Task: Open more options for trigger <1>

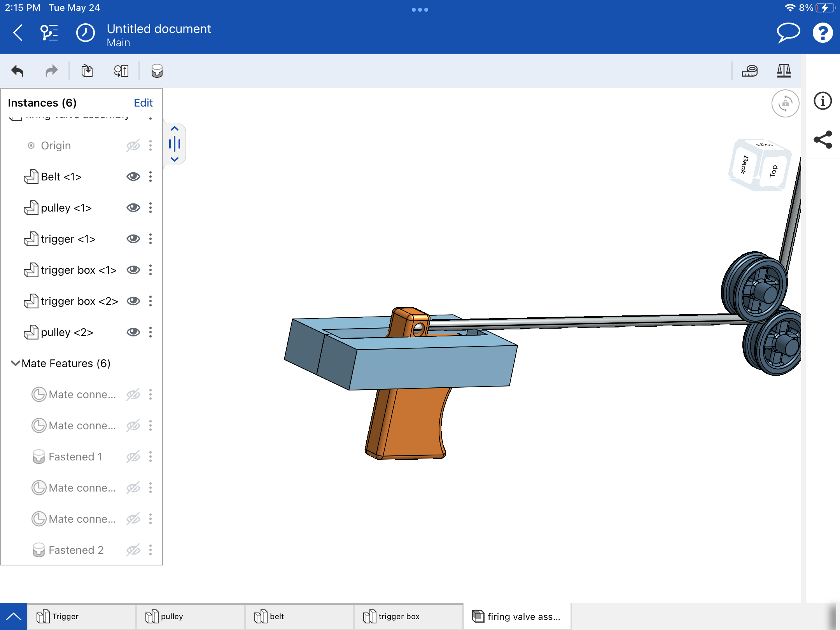Action: [x=150, y=239]
